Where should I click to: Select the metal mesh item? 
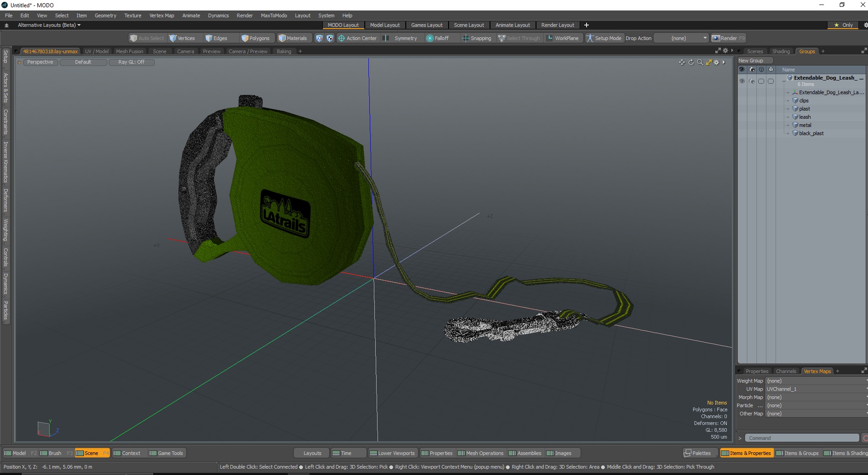(x=805, y=125)
